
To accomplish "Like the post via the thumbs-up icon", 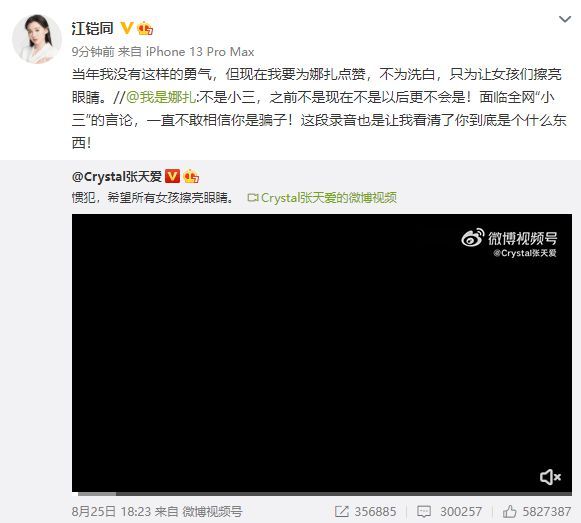I will [x=509, y=512].
